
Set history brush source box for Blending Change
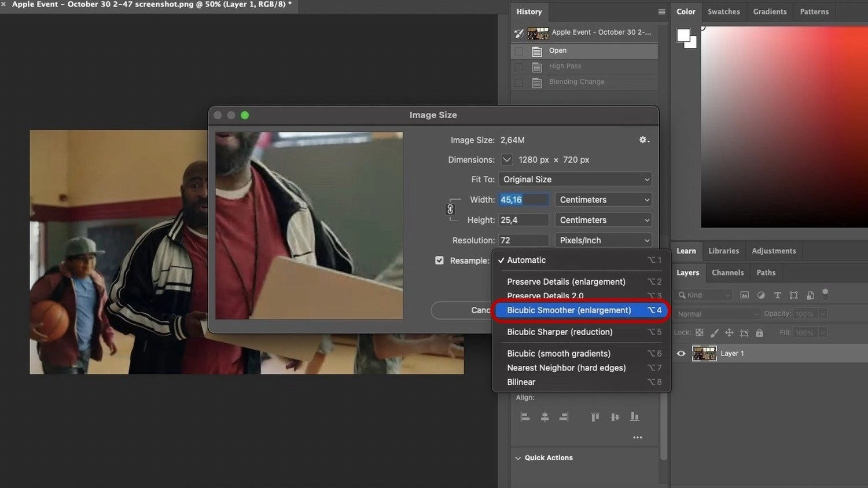tap(519, 83)
